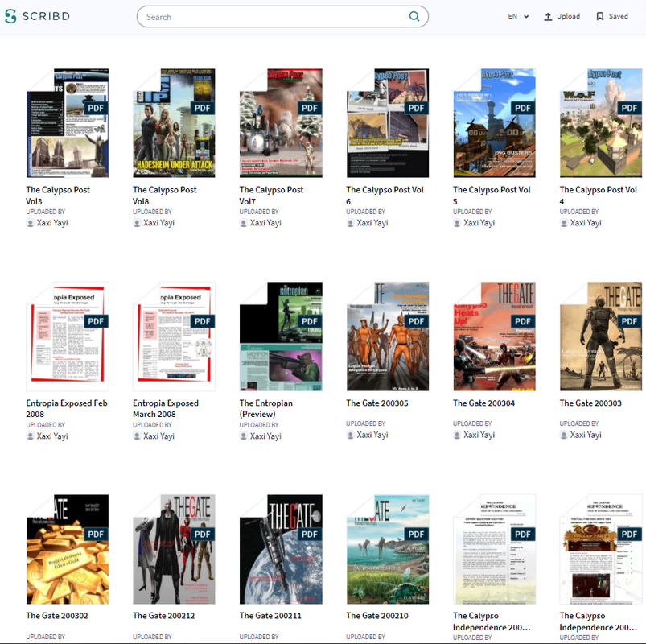The width and height of the screenshot is (646, 644).
Task: Open The Entropian (Preview) cover thumbnail
Action: coord(281,336)
